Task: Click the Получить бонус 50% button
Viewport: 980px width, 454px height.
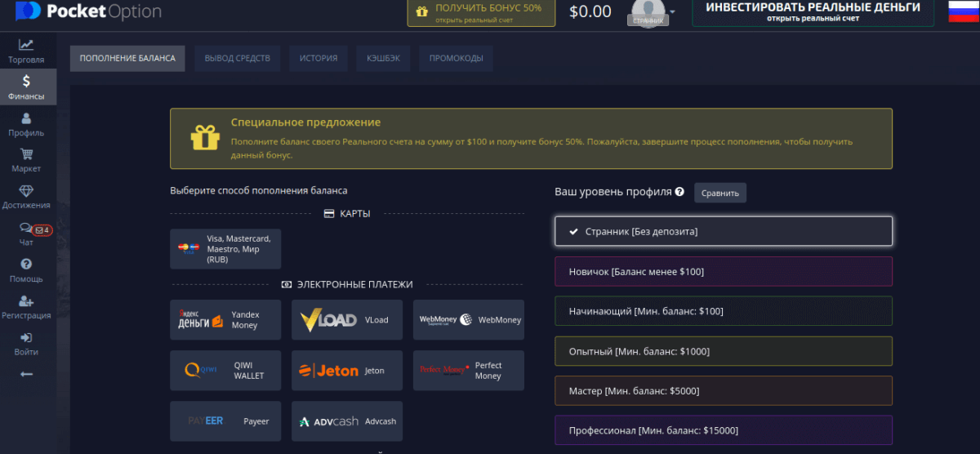Action: click(x=481, y=12)
